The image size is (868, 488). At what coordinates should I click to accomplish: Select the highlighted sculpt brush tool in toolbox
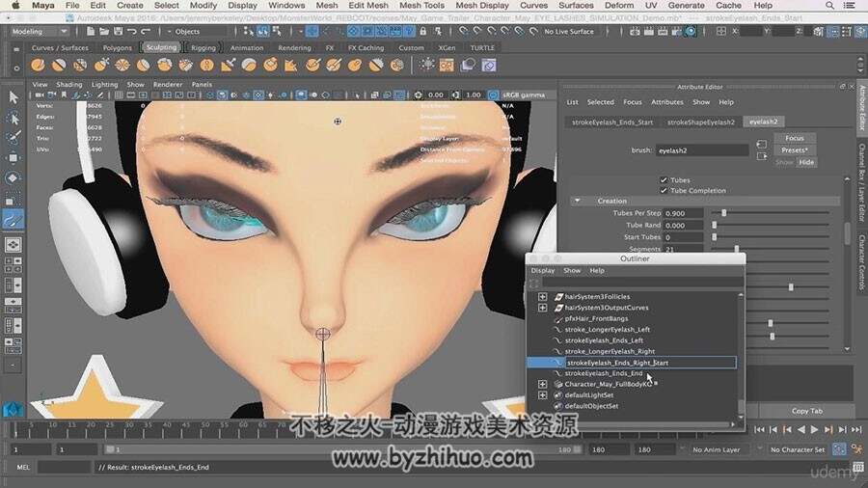(14, 220)
